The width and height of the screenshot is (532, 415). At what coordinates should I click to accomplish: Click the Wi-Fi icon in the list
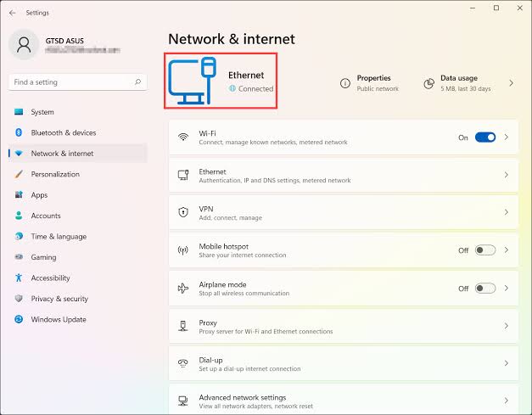[x=182, y=137]
